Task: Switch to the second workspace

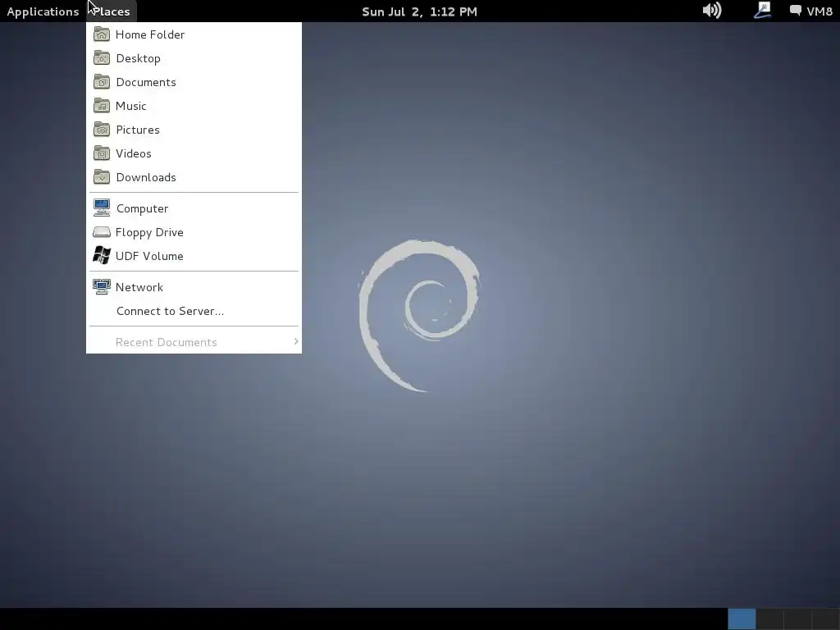Action: click(769, 619)
